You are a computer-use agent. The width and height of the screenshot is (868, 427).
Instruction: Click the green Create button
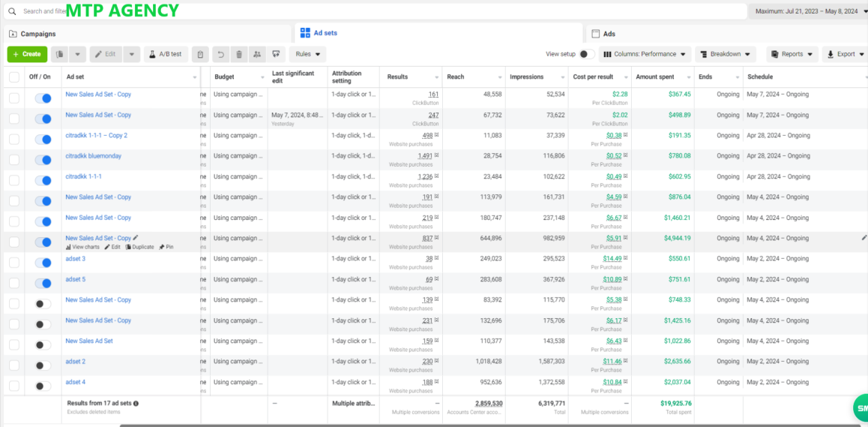tap(27, 54)
